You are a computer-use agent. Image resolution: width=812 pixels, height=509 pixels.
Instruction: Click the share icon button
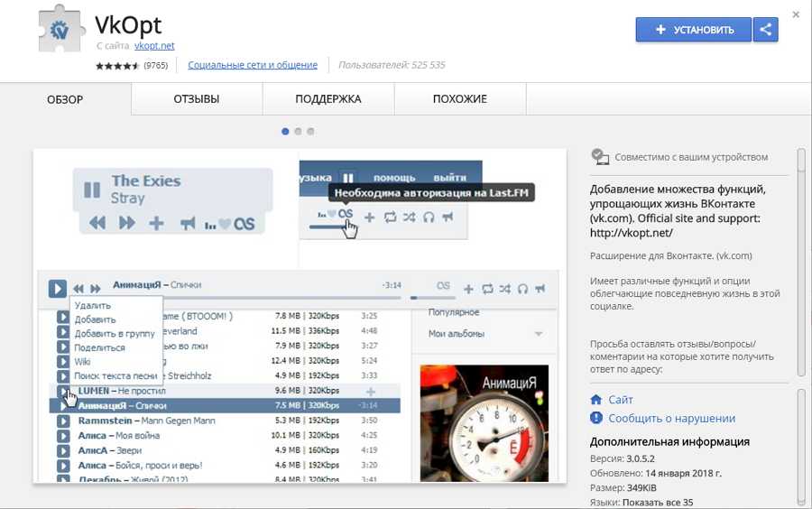pyautogui.click(x=766, y=30)
